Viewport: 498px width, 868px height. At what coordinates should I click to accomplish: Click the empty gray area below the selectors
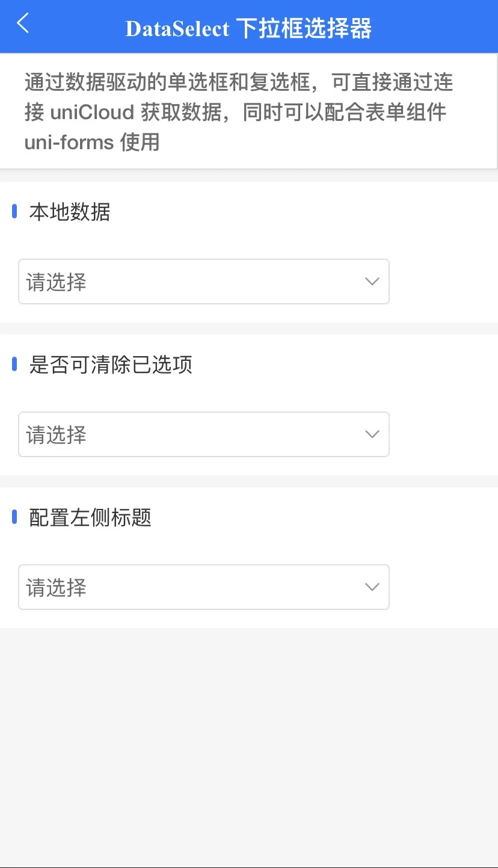tap(249, 746)
